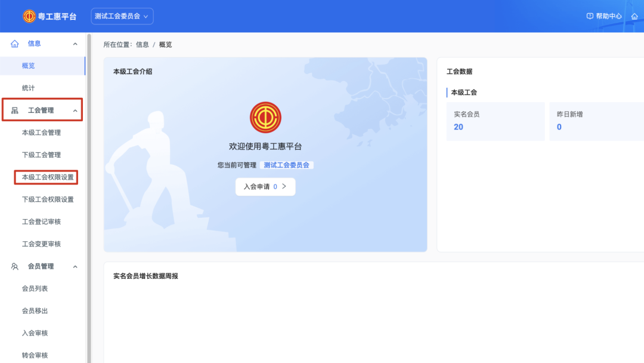The height and width of the screenshot is (363, 644).
Task: Go to 工会登记审核
Action: click(x=42, y=222)
